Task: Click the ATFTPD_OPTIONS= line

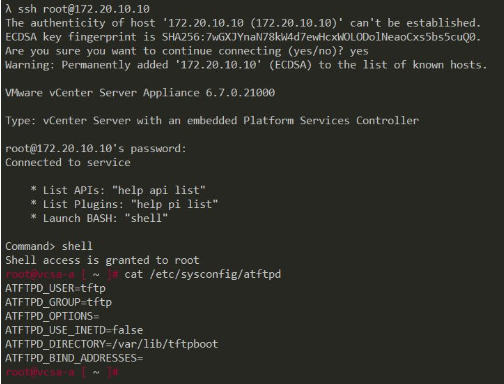Action: (52, 316)
